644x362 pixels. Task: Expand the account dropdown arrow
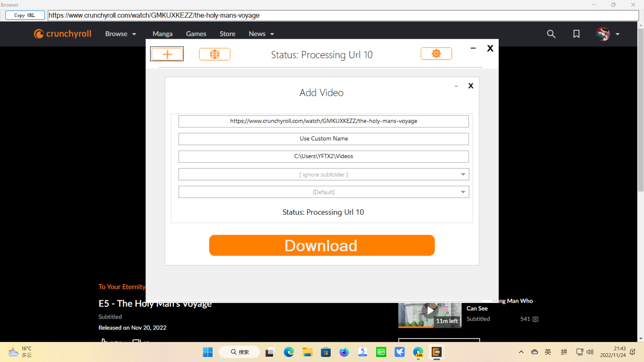618,34
